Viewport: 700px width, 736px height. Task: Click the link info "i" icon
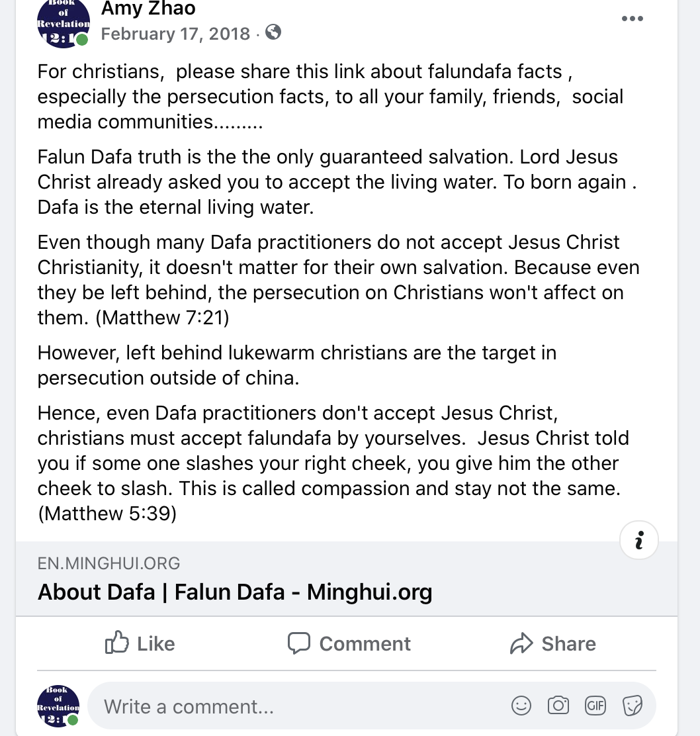[638, 541]
